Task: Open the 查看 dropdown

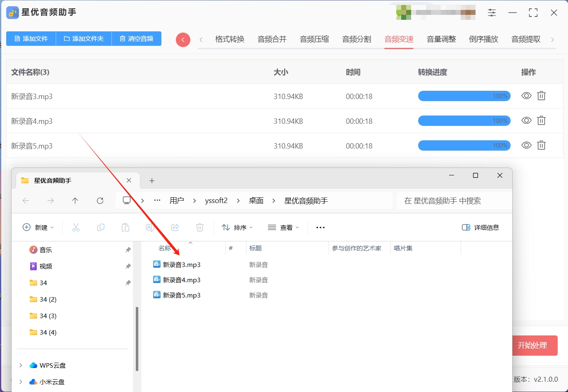Action: tap(283, 227)
